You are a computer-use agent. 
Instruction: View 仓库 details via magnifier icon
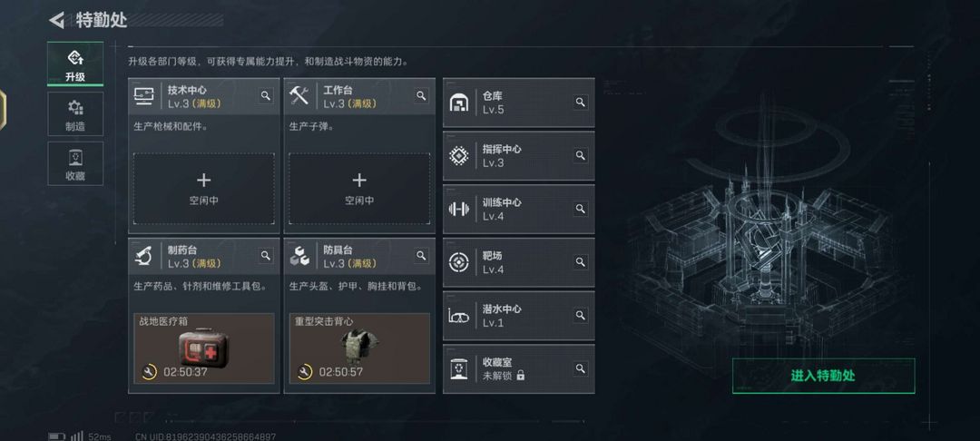[581, 103]
